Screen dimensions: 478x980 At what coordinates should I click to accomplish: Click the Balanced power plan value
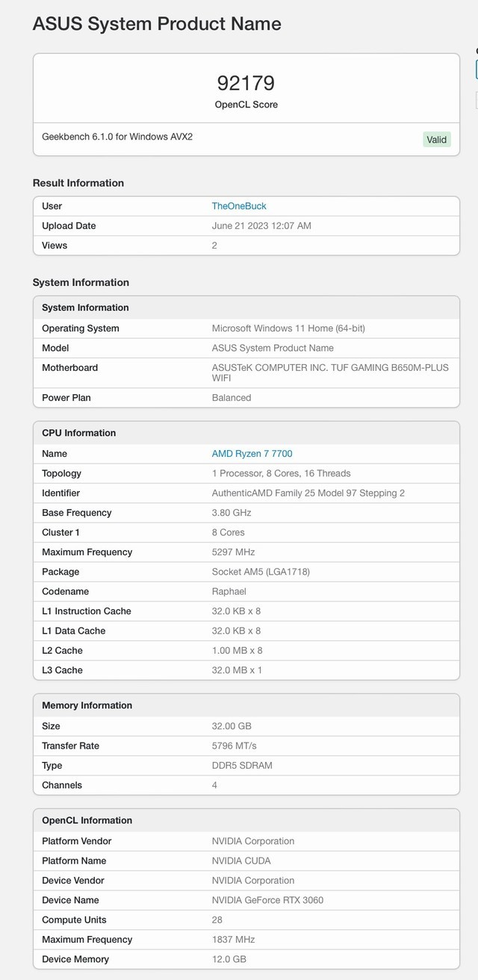coord(232,398)
